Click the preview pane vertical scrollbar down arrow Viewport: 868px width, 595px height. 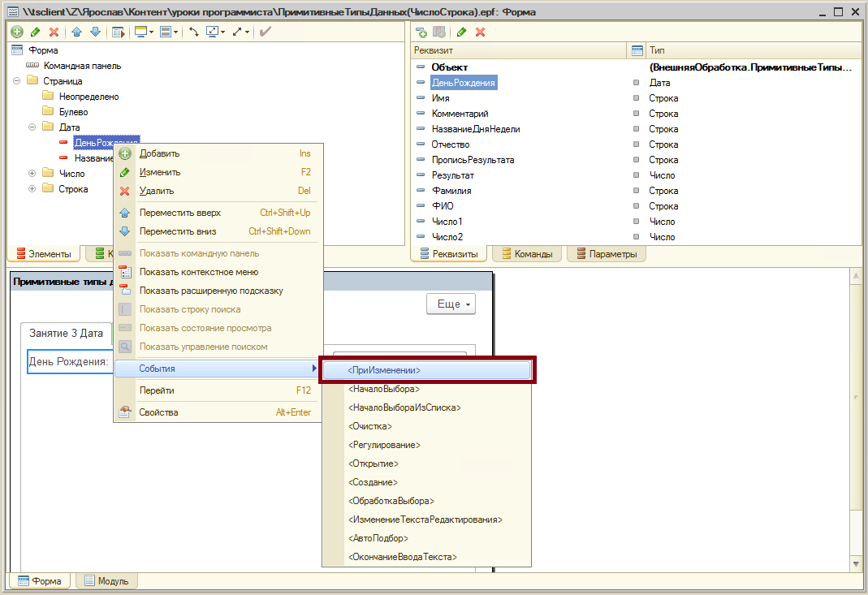coord(856,564)
